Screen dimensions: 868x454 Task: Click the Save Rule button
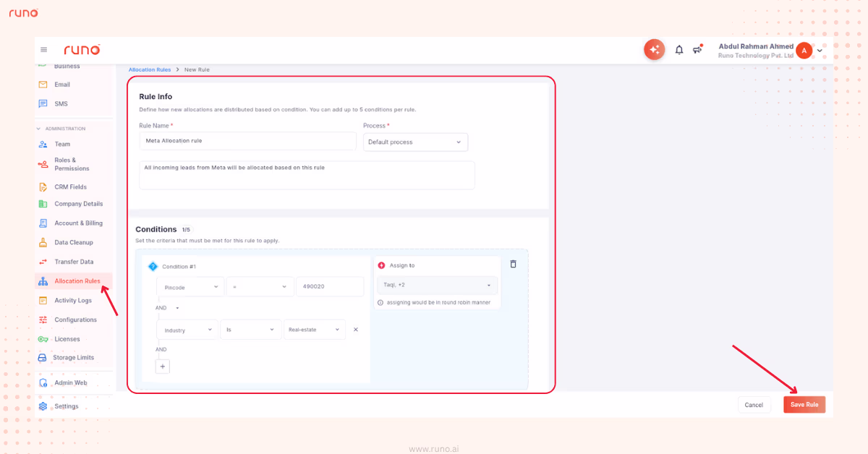[x=804, y=404]
